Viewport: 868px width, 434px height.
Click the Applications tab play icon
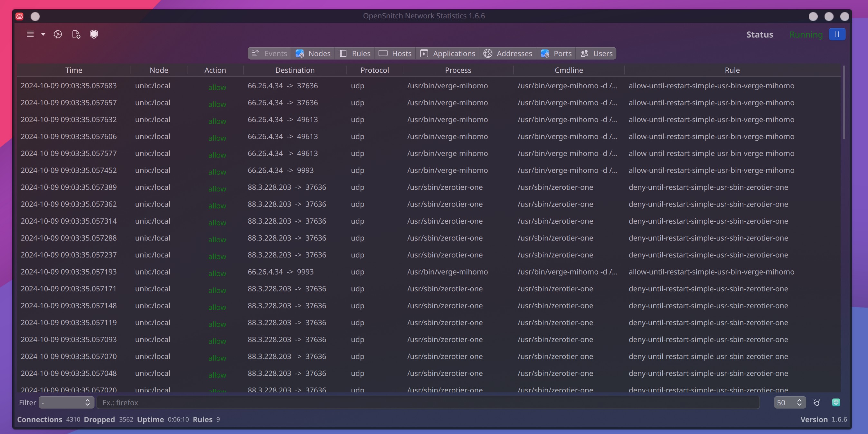pos(424,53)
